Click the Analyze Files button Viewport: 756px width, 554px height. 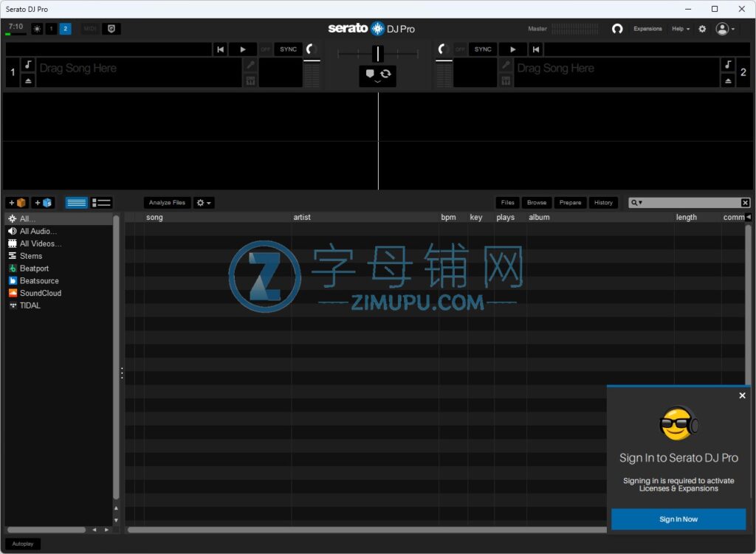[167, 203]
